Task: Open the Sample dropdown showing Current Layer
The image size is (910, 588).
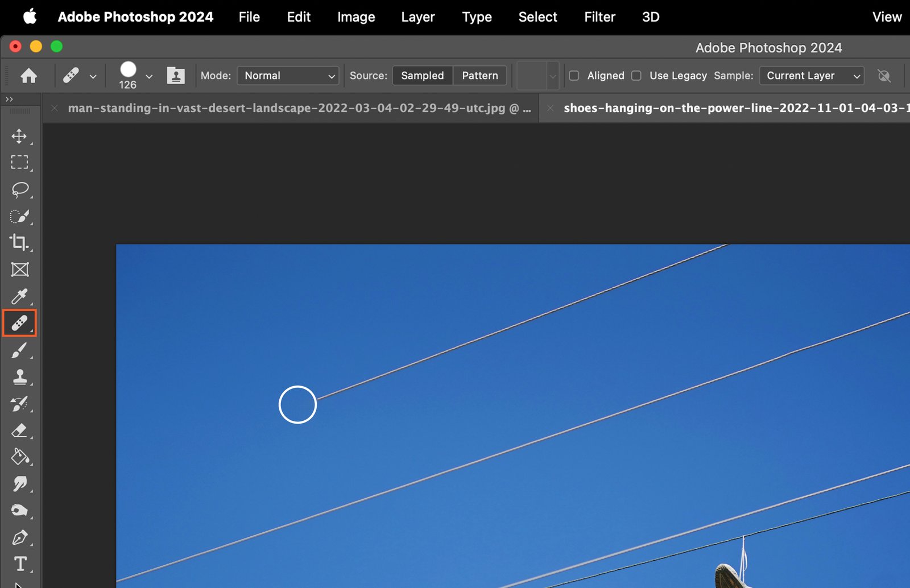Action: click(812, 76)
